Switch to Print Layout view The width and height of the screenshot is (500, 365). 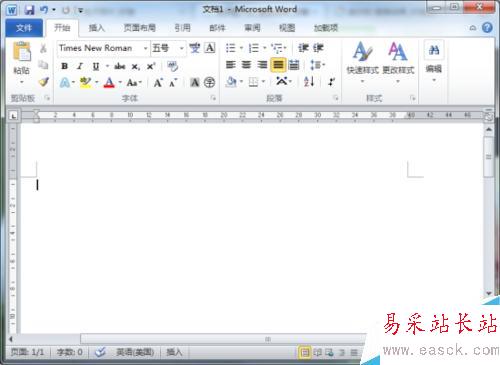click(304, 352)
